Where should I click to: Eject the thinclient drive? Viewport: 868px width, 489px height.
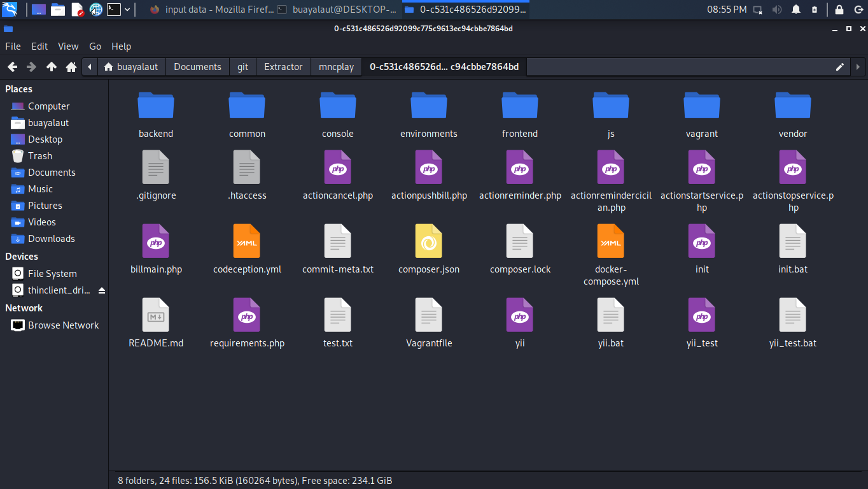tap(102, 290)
